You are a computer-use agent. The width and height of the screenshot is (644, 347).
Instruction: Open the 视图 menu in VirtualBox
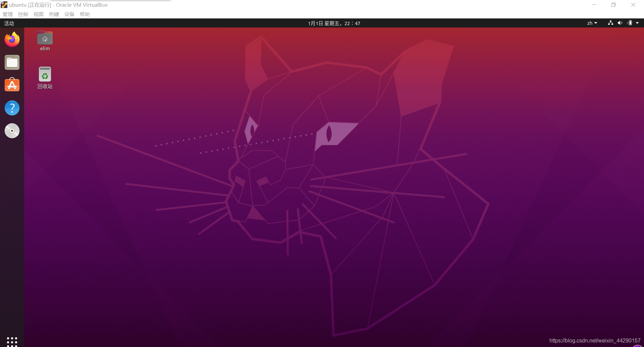pyautogui.click(x=38, y=14)
